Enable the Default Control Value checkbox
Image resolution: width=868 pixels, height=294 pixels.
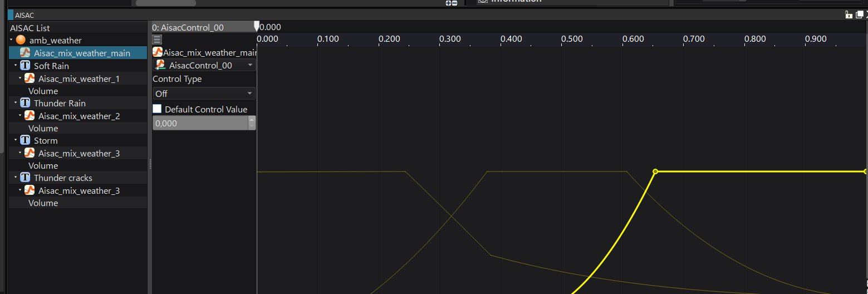point(157,109)
